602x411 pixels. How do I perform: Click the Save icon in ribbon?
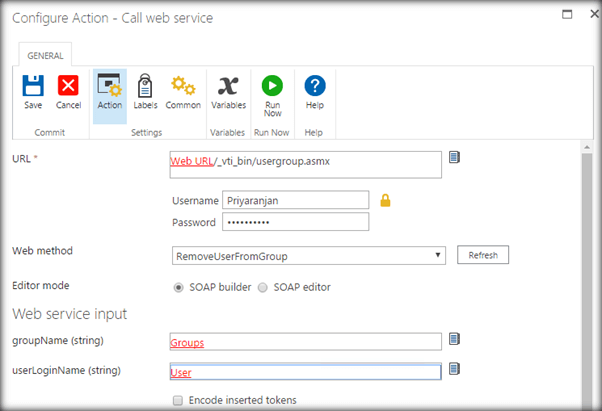coord(33,87)
